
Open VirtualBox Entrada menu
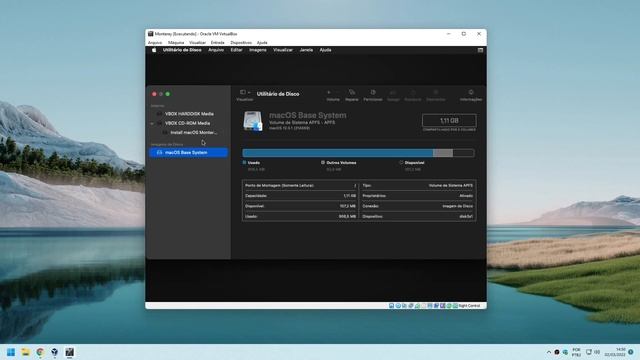(x=218, y=42)
